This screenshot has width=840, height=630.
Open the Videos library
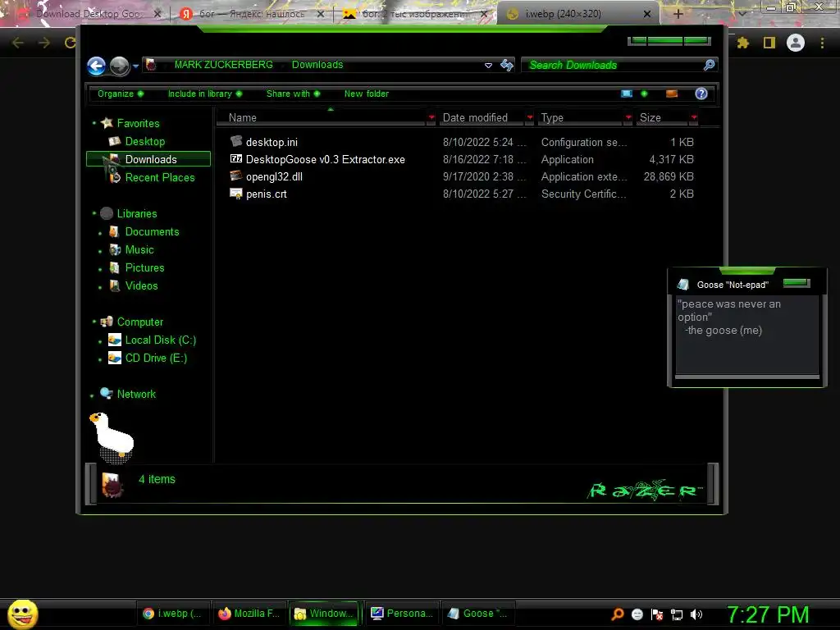pyautogui.click(x=141, y=285)
